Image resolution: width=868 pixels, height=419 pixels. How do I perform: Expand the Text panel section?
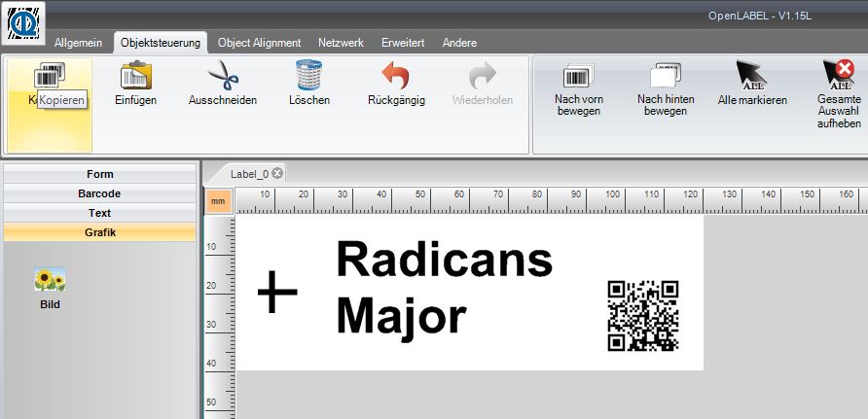pos(99,213)
